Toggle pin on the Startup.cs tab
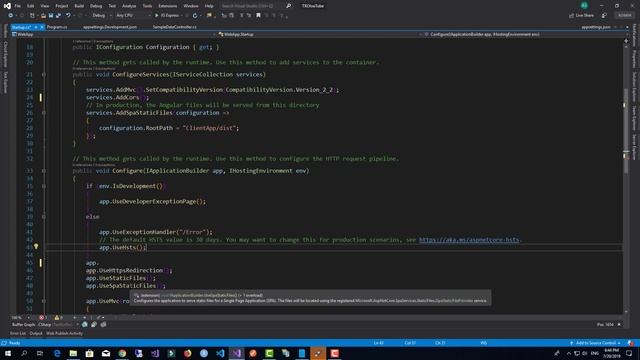This screenshot has height=360, width=640. (36, 27)
